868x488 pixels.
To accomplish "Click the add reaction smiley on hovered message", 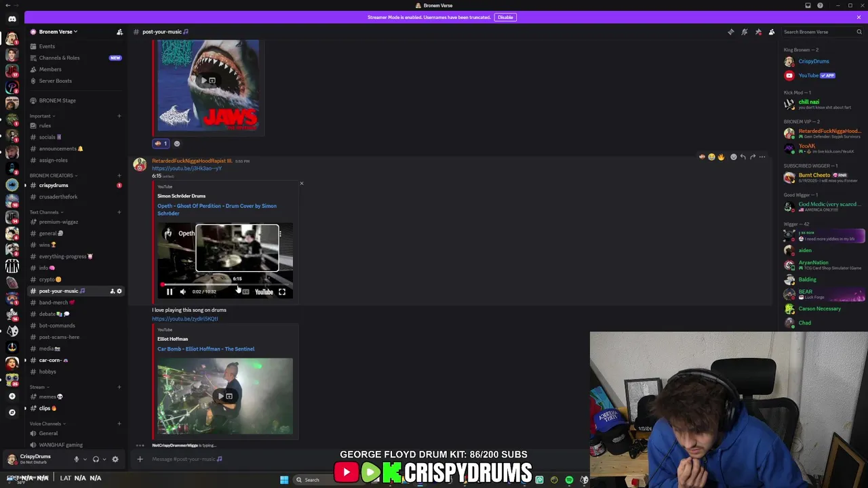I will click(x=733, y=157).
